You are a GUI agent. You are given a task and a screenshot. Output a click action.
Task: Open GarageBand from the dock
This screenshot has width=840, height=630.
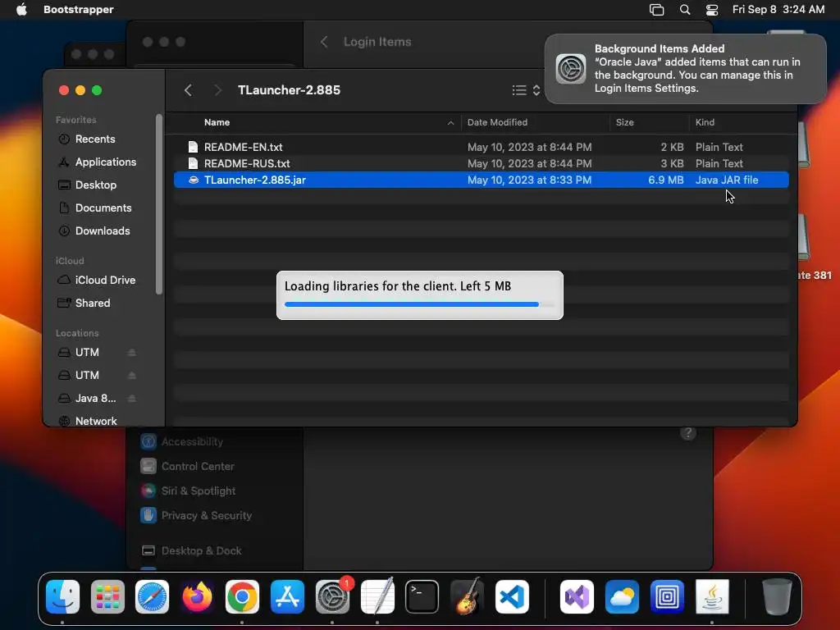467,596
